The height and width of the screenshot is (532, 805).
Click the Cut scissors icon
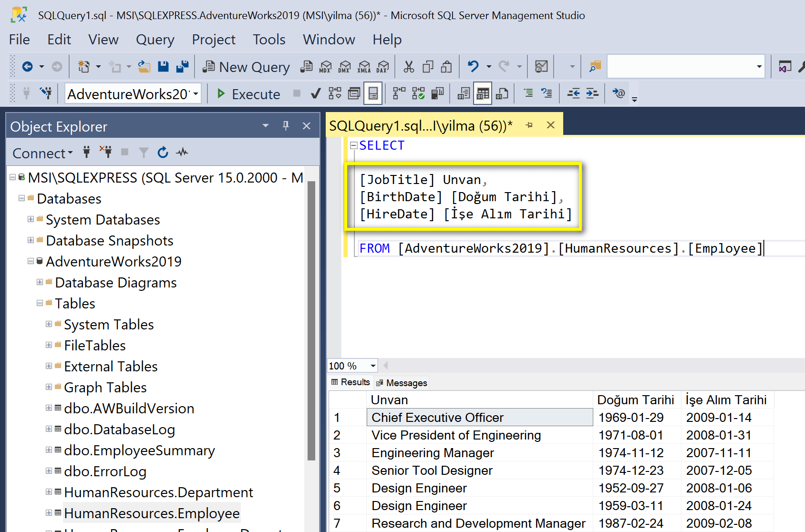pos(409,67)
